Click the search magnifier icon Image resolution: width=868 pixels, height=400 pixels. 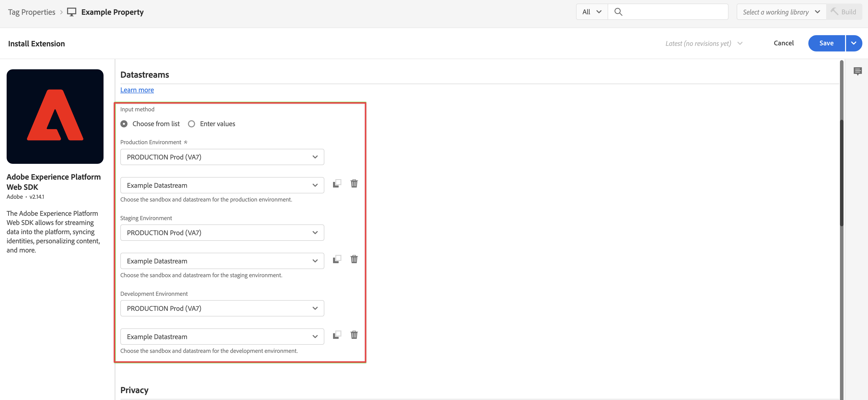point(618,12)
